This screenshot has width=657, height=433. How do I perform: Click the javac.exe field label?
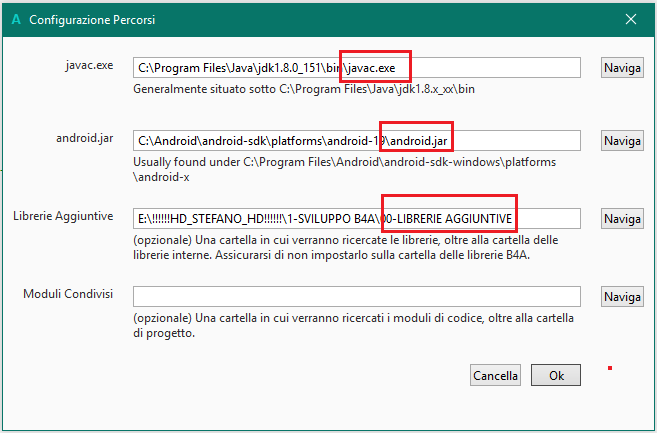[x=89, y=65]
